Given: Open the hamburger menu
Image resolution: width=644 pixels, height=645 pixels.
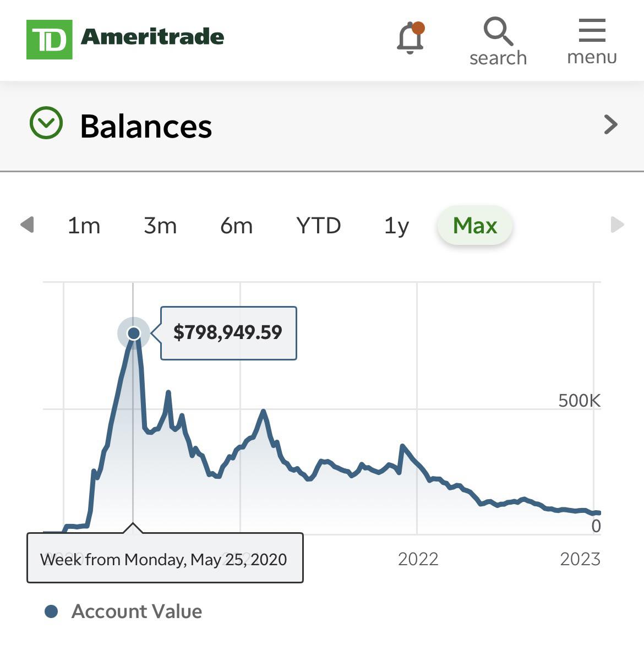Looking at the screenshot, I should pyautogui.click(x=592, y=42).
